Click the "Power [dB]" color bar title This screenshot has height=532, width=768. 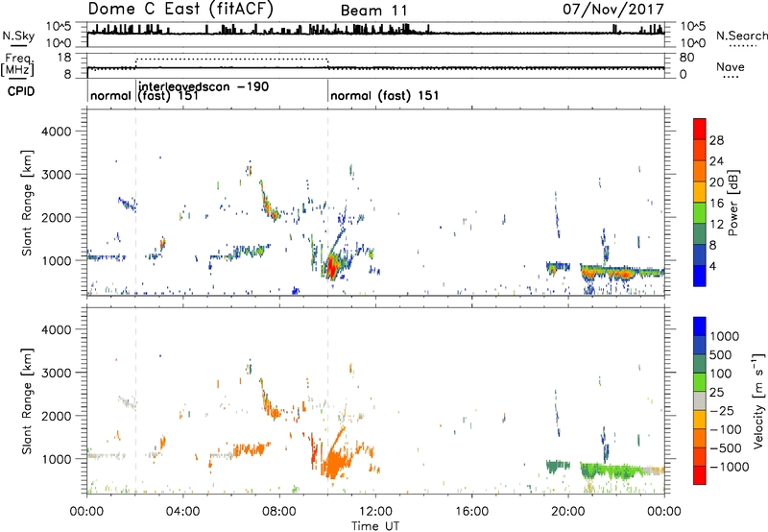733,203
